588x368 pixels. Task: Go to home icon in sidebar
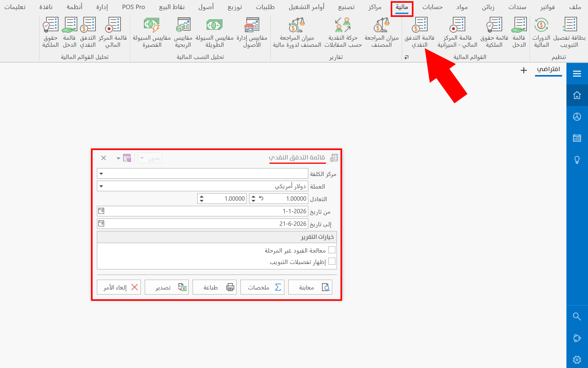(x=577, y=95)
